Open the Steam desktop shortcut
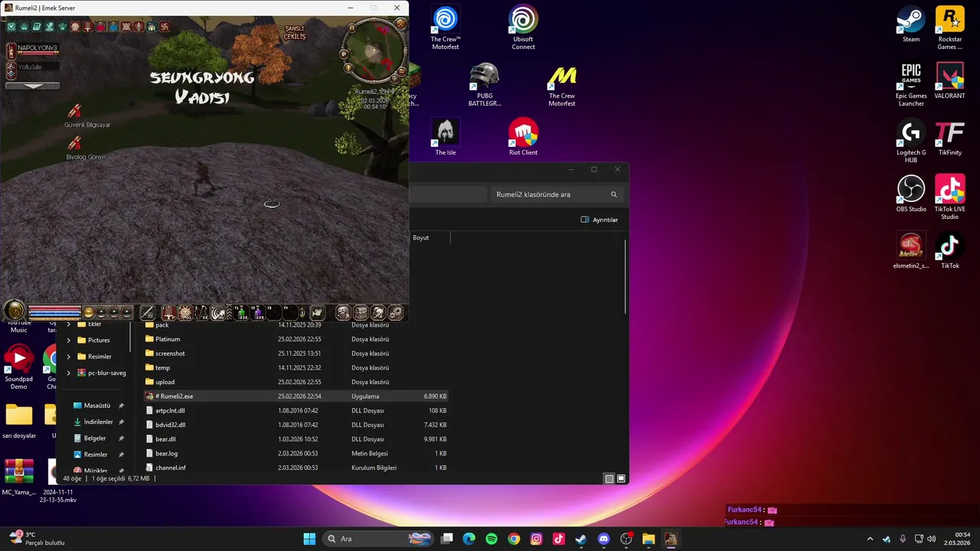This screenshot has height=551, width=980. click(911, 24)
